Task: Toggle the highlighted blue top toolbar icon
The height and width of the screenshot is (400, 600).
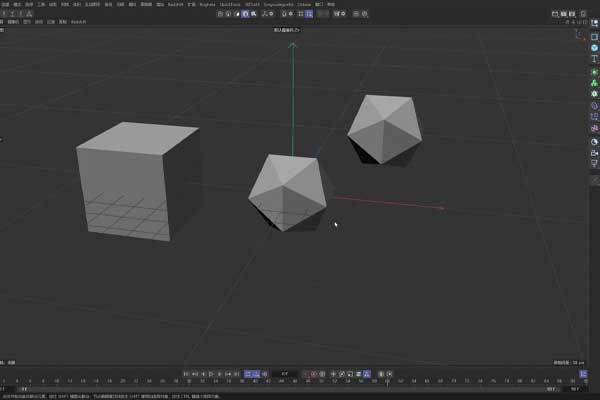Action: 245,14
